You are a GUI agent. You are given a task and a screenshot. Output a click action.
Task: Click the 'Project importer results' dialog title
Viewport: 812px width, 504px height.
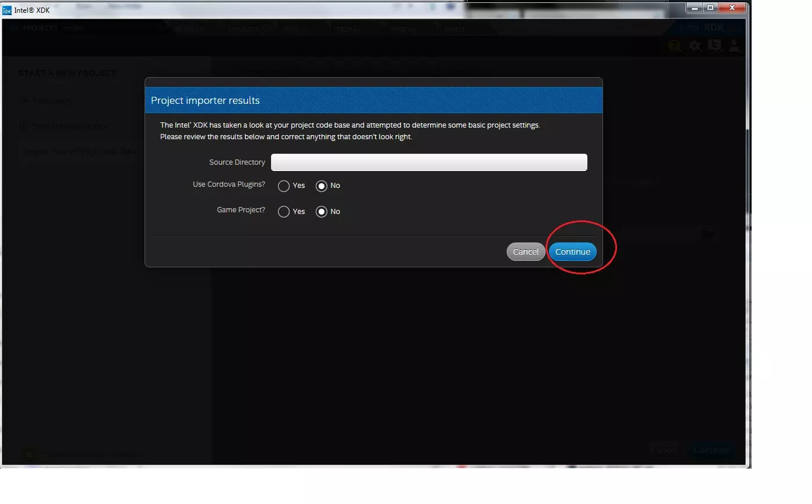205,100
